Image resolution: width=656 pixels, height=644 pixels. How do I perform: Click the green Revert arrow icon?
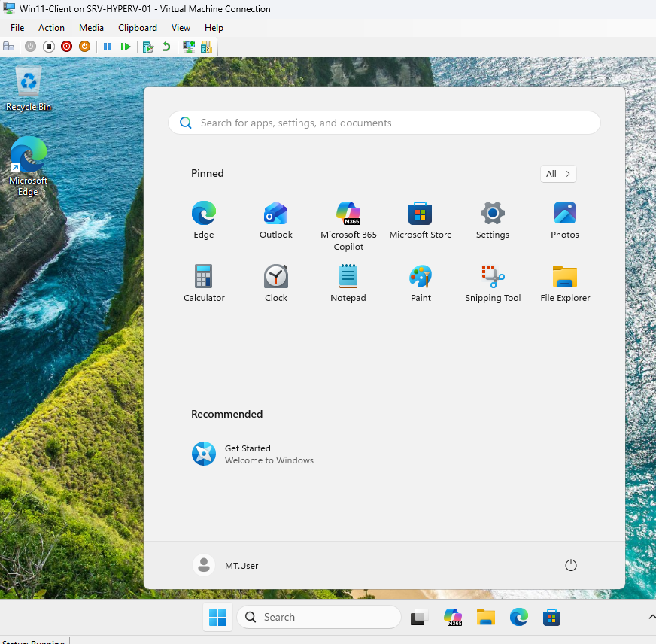166,47
